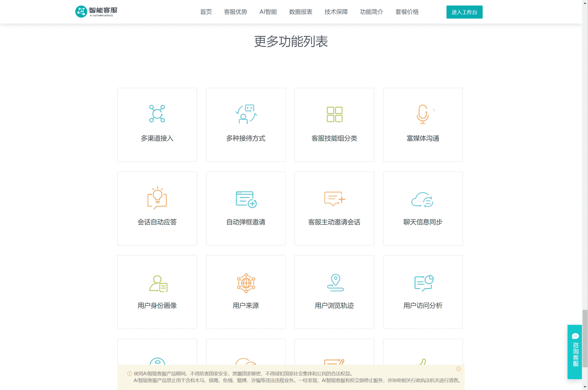Image resolution: width=588 pixels, height=390 pixels.
Task: Click the 客服技能组分类 label
Action: (334, 138)
